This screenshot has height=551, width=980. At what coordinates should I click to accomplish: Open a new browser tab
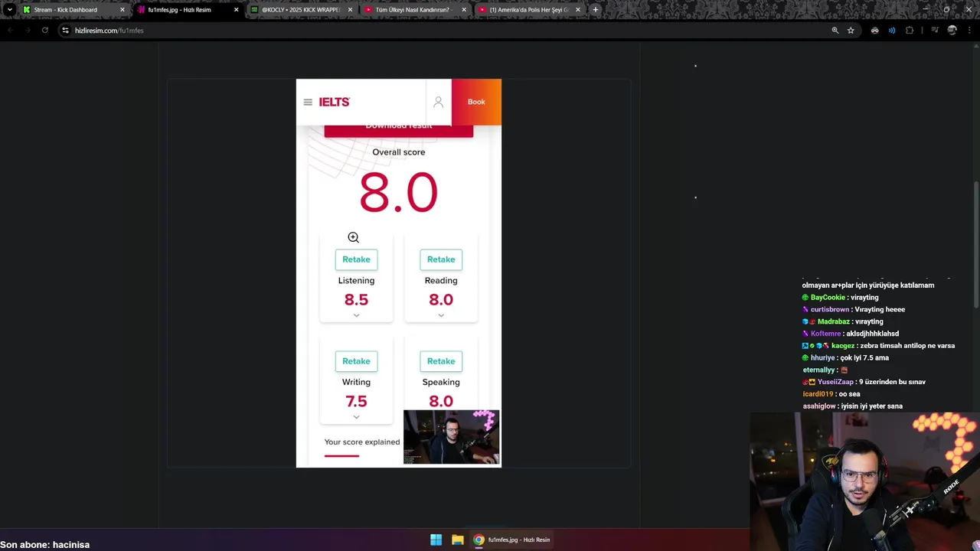click(595, 10)
